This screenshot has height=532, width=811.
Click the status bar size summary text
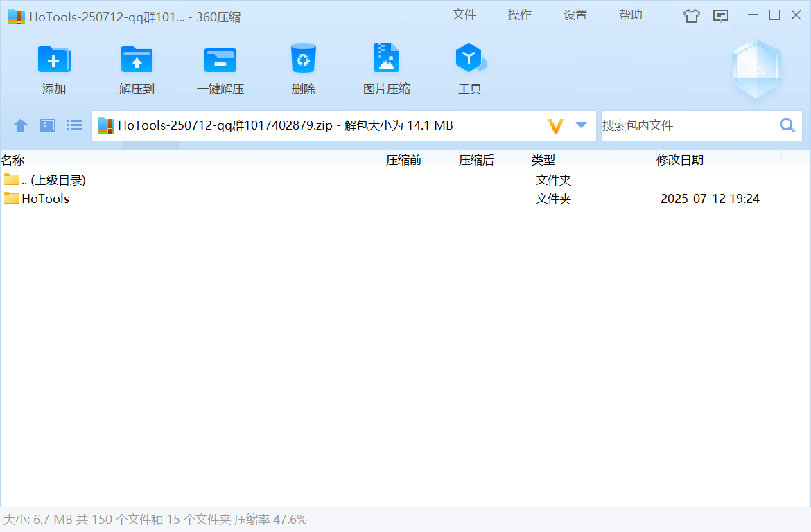point(155,519)
